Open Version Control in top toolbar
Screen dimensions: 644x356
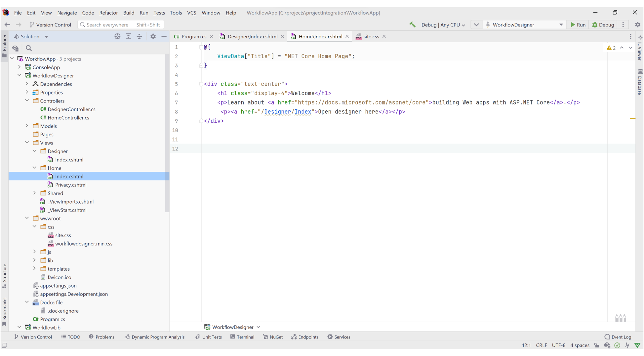pos(50,25)
